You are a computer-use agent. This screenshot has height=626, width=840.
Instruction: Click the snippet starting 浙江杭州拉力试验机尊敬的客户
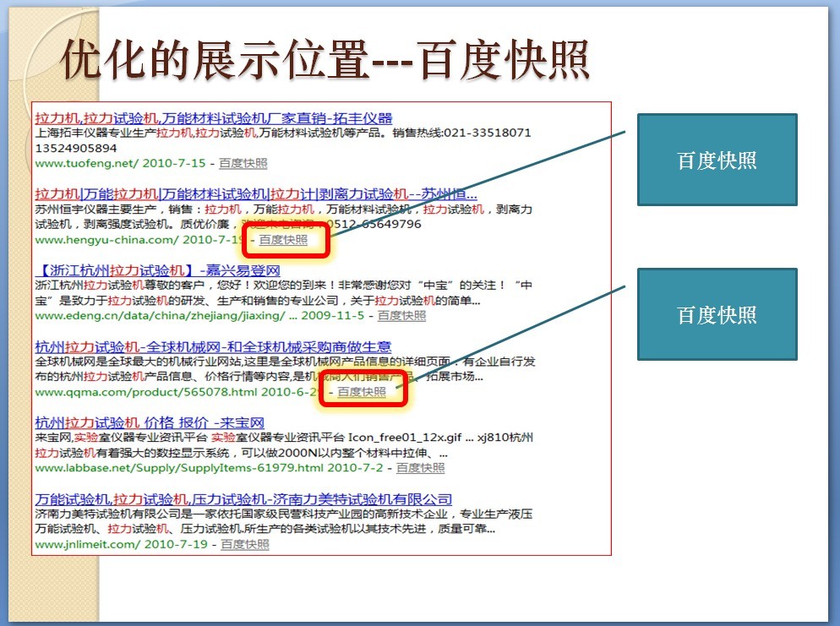[284, 293]
